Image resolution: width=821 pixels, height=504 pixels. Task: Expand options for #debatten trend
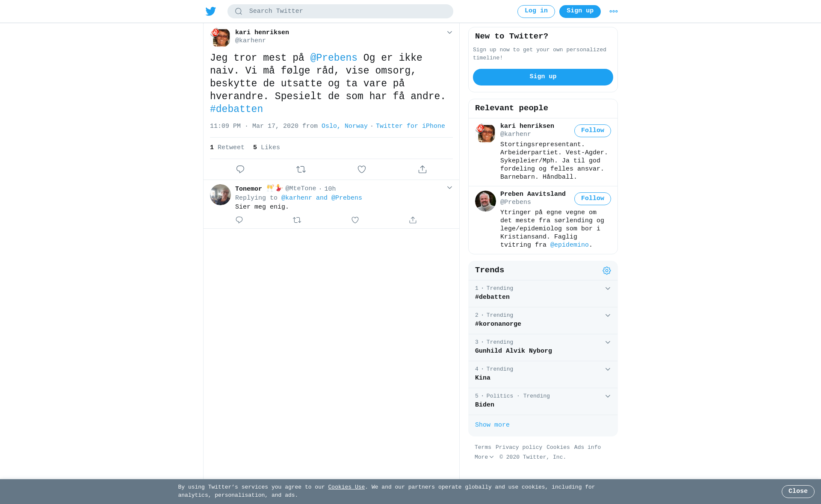pos(608,289)
